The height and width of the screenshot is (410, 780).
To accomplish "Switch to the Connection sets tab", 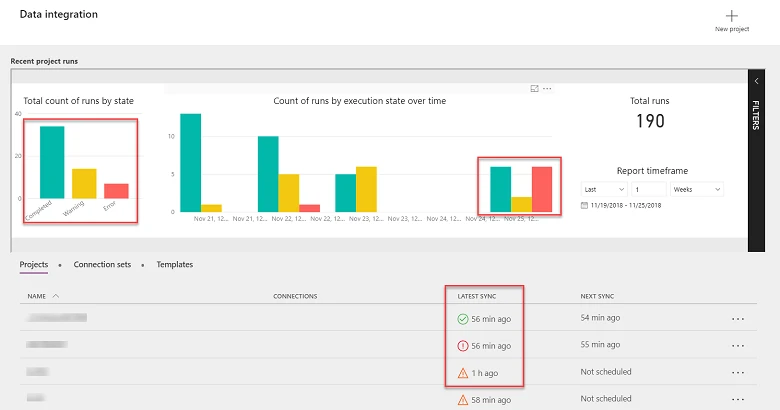I will [103, 265].
